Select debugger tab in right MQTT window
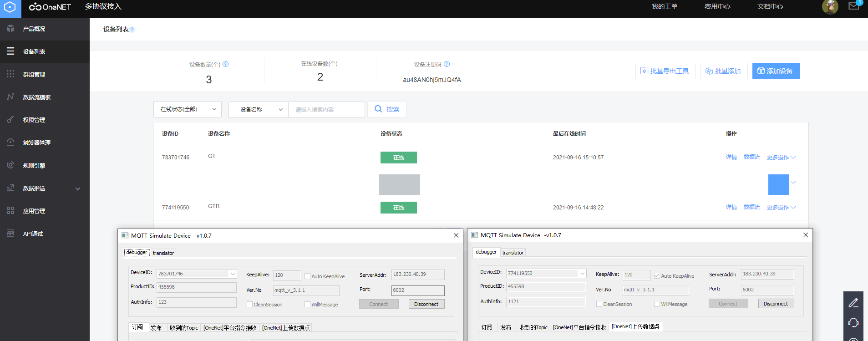Screen dimensions: 868x341 [x=486, y=252]
